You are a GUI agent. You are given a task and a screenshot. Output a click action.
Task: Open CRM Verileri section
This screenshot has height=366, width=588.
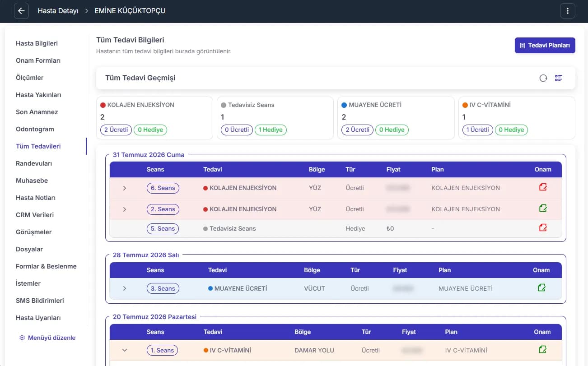tap(35, 215)
